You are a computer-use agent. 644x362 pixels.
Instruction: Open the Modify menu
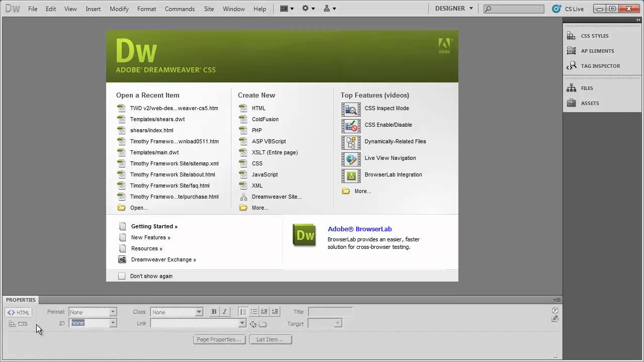tap(119, 9)
